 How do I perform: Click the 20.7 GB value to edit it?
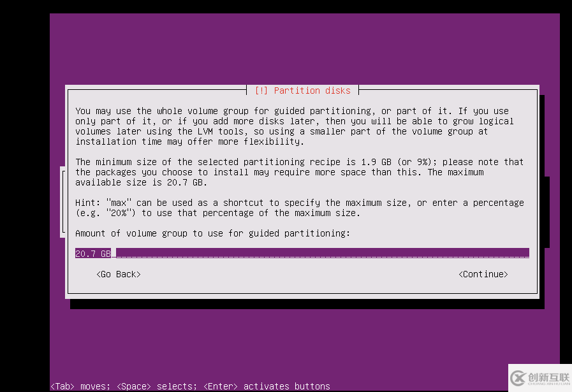tap(92, 253)
